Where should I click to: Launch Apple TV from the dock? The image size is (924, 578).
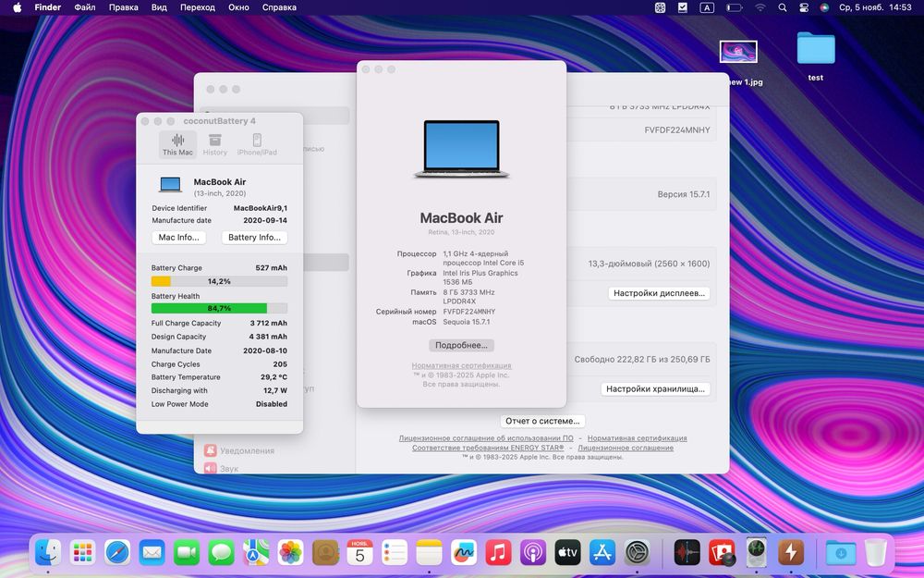click(x=567, y=553)
